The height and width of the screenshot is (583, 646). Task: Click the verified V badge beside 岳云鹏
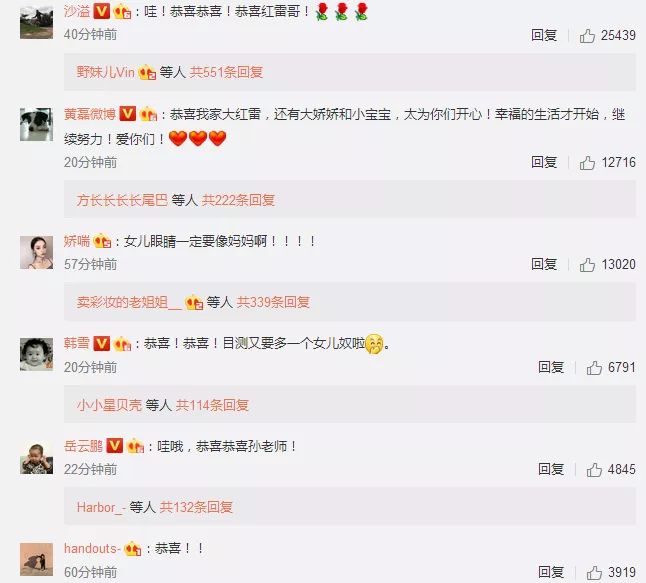pos(115,446)
